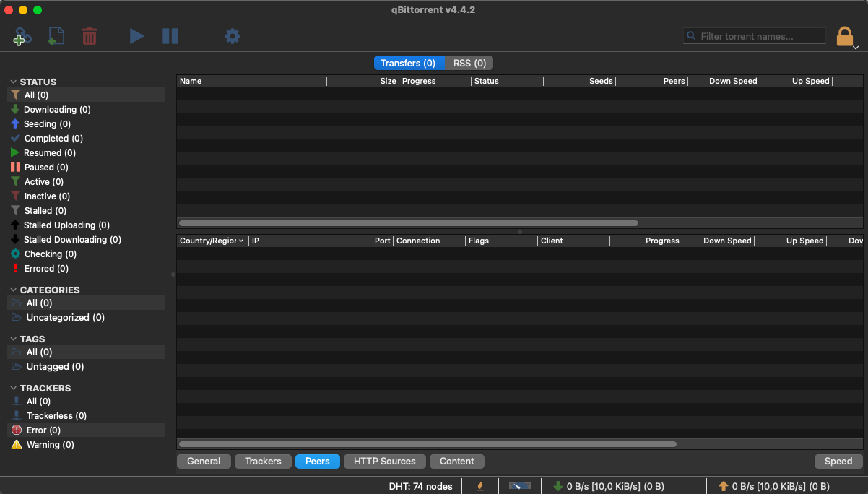Click the checkmark Completed filter icon
Image resolution: width=868 pixels, height=494 pixels.
click(x=16, y=138)
